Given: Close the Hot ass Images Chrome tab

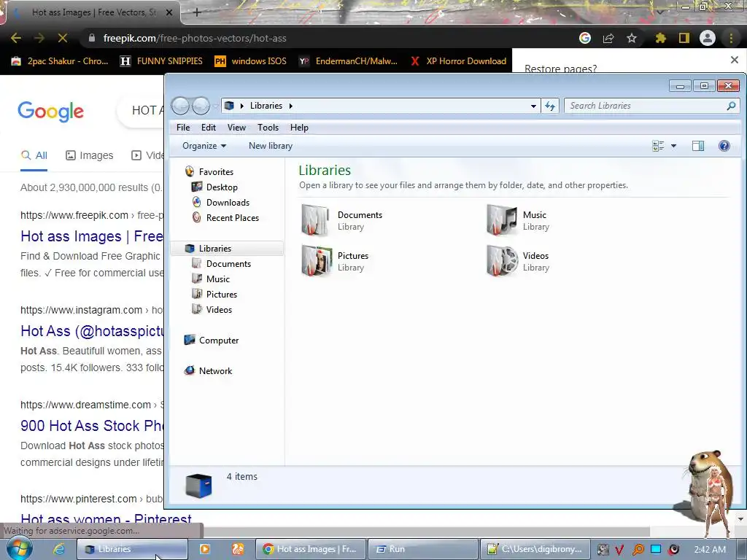Looking at the screenshot, I should (x=169, y=13).
